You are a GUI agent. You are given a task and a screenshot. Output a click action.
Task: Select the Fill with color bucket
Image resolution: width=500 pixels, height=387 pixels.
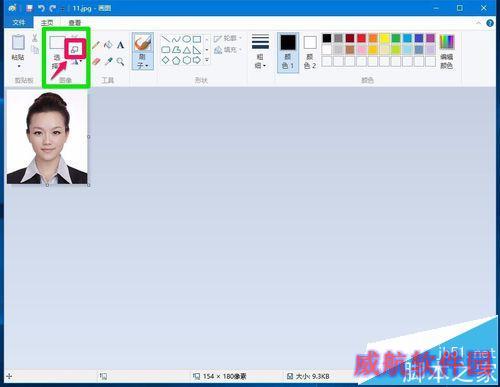(x=108, y=44)
